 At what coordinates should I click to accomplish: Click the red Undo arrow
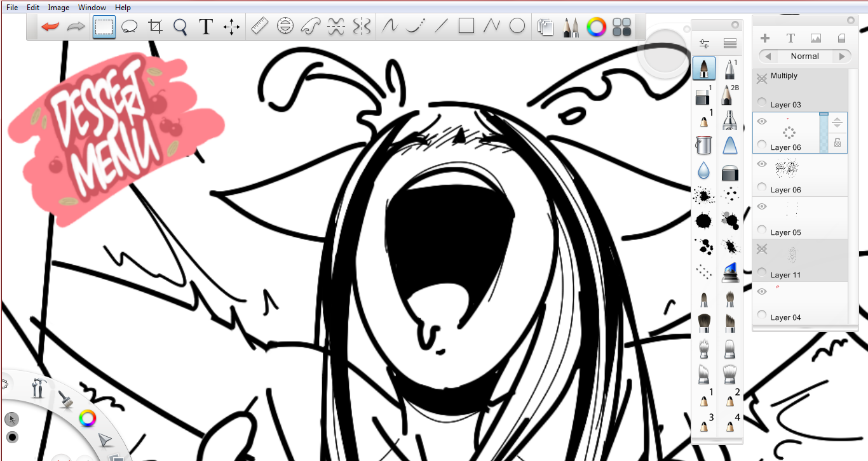pos(50,27)
